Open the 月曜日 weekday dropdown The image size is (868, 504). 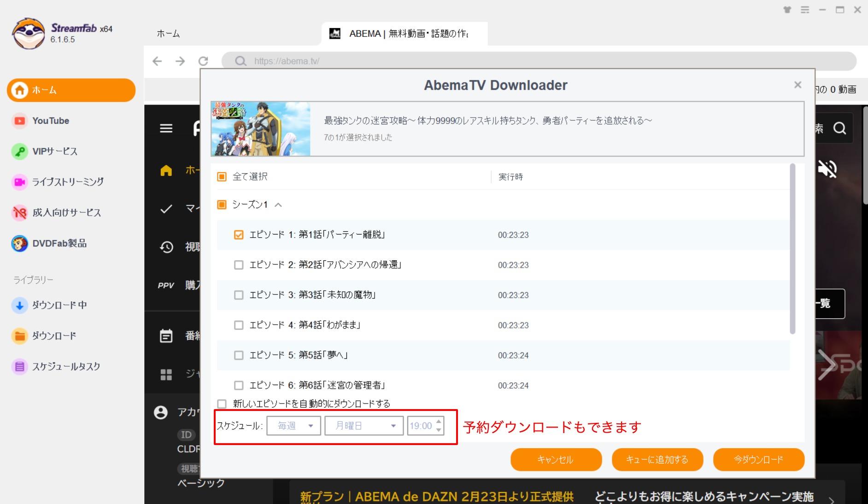tap(364, 426)
